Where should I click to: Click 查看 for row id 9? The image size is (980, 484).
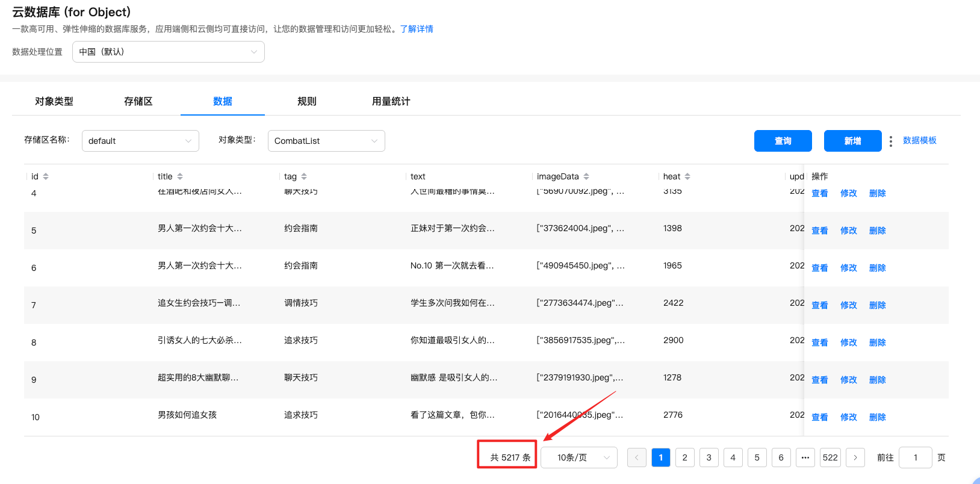coord(820,380)
